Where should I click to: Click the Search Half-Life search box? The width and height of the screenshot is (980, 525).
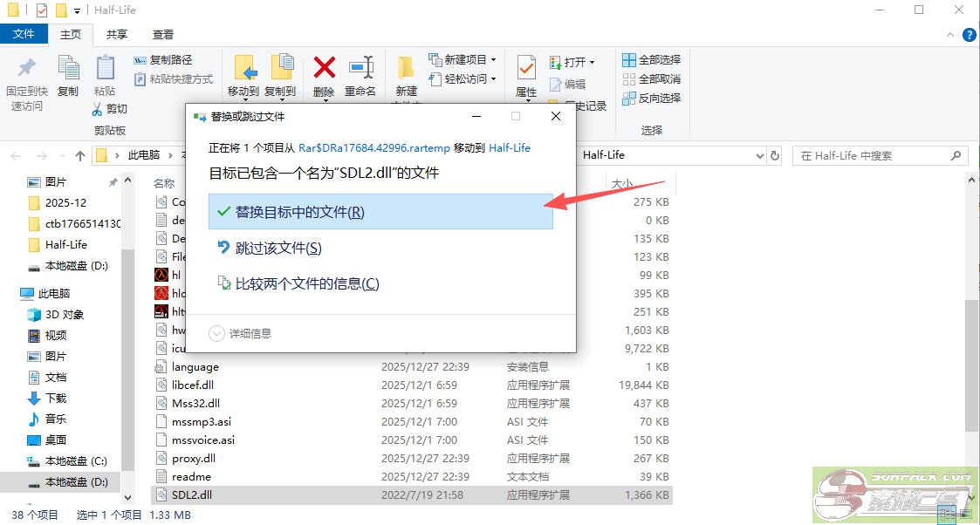873,156
